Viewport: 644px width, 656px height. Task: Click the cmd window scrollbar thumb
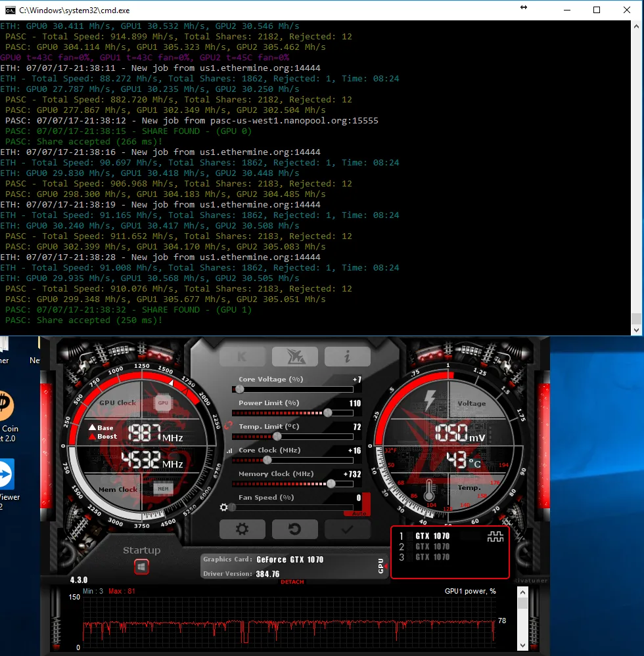point(637,318)
